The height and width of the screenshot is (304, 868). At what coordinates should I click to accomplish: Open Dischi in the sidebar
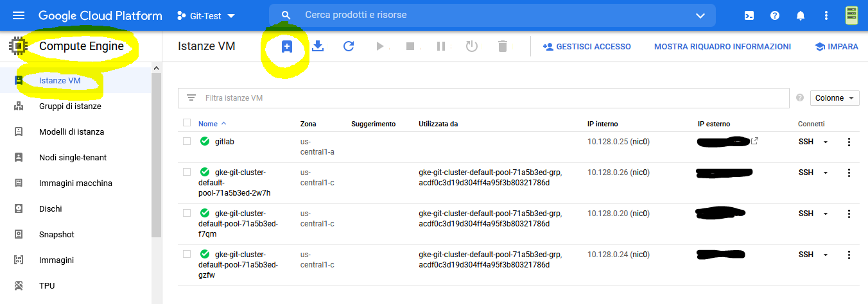click(x=76, y=208)
